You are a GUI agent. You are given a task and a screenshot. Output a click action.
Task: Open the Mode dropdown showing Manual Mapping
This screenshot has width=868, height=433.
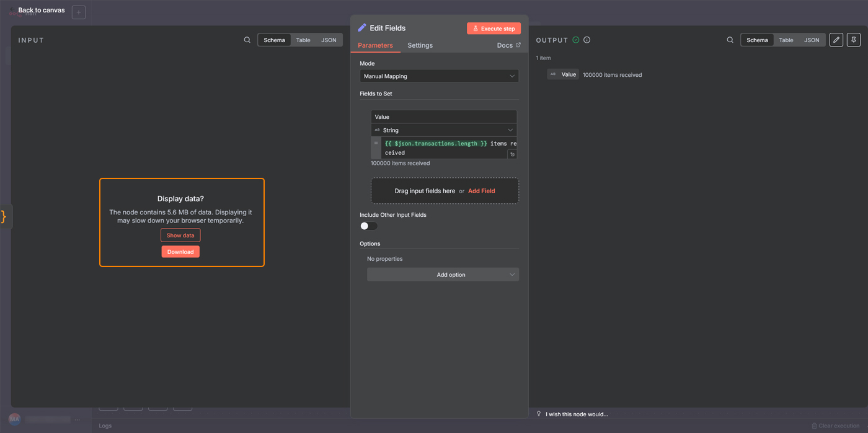click(x=439, y=76)
